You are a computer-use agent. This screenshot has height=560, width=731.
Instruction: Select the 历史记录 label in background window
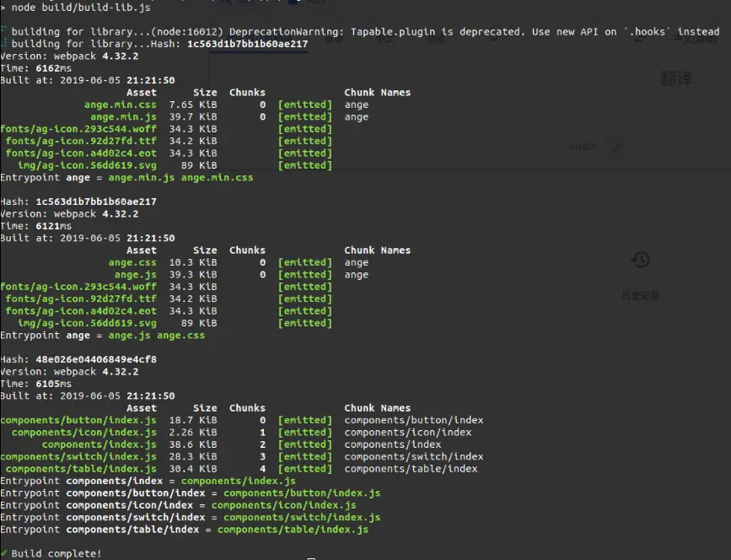[640, 296]
